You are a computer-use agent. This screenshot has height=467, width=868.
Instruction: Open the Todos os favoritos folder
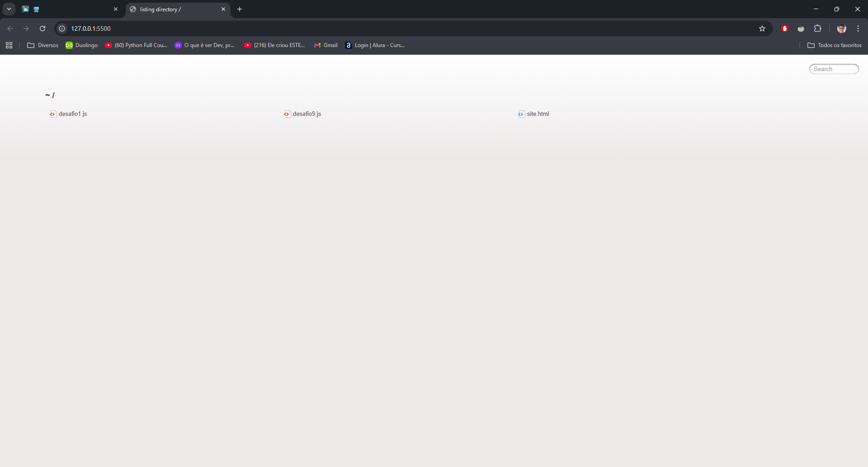(x=834, y=45)
